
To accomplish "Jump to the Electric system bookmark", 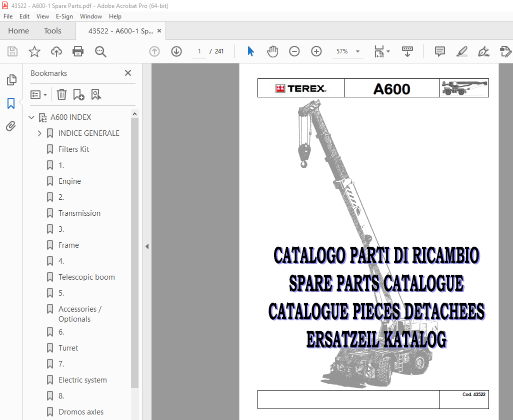I will click(x=83, y=380).
